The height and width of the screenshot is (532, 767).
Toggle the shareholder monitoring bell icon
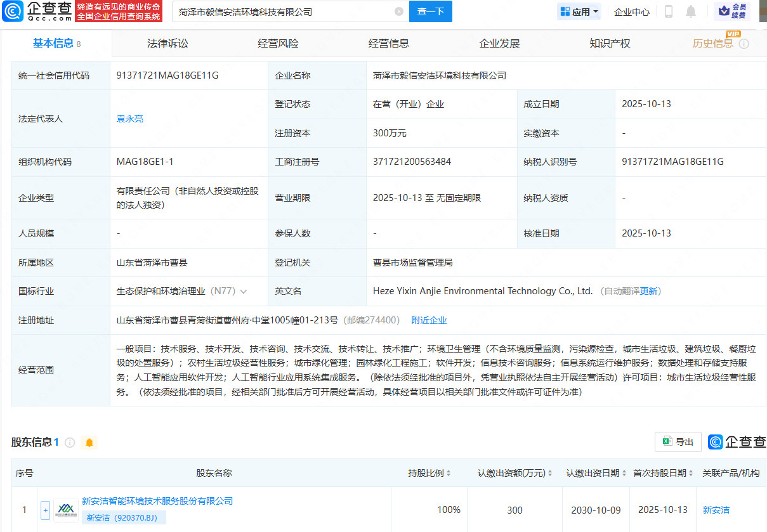89,443
